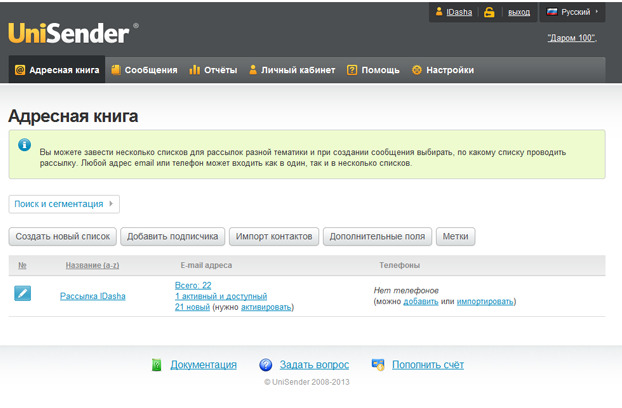Image resolution: width=622 pixels, height=408 pixels.
Task: Click the Настройки gear icon
Action: (x=417, y=70)
